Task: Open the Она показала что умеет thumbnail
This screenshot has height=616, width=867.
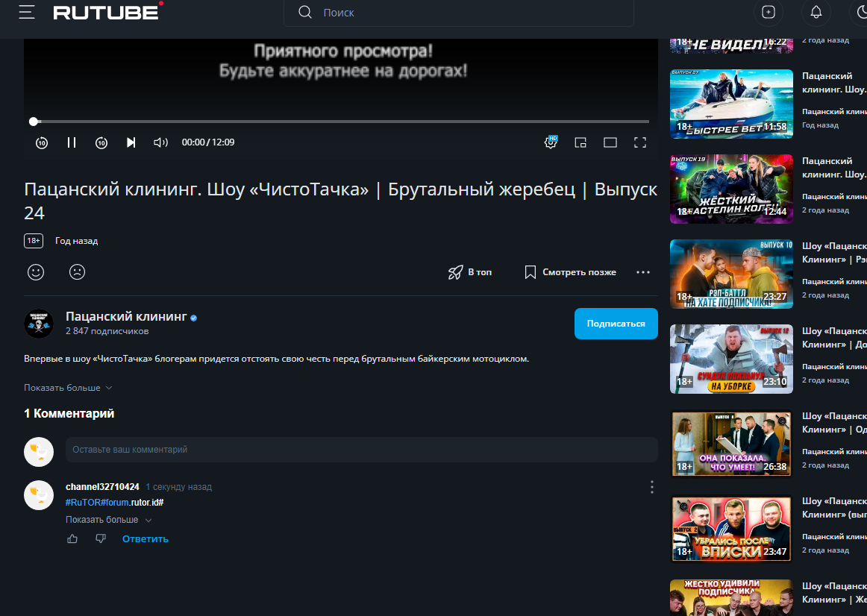Action: 731,444
